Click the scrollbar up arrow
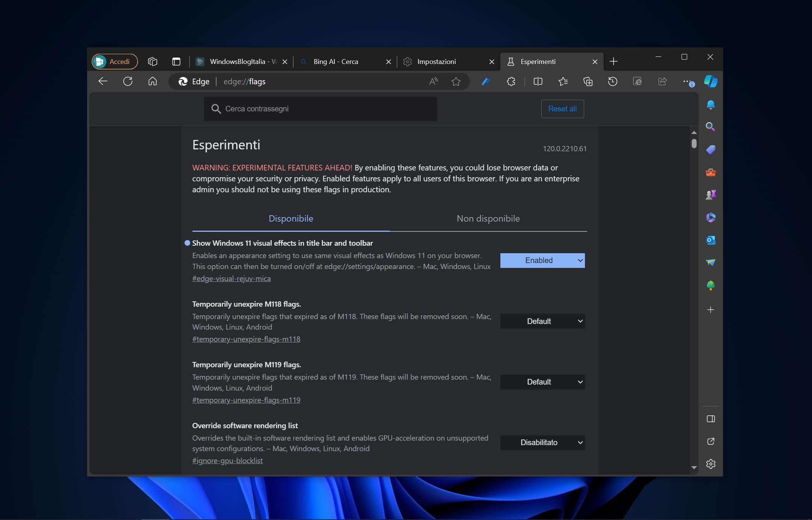This screenshot has width=812, height=520. 694,132
